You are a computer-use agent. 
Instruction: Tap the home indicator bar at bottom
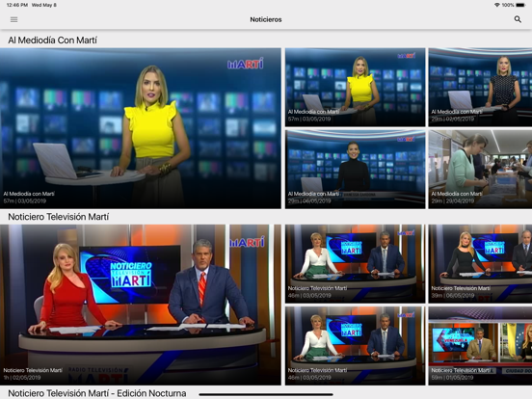coord(266,394)
